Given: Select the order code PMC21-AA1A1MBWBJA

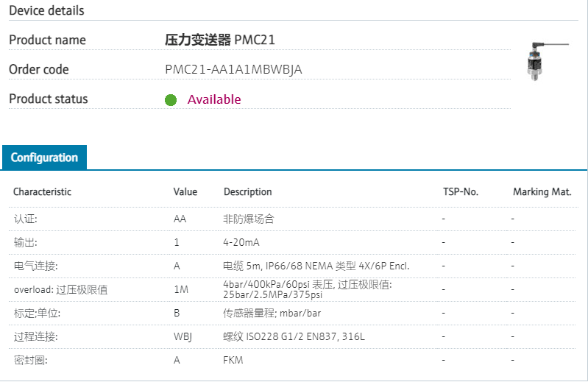Looking at the screenshot, I should click(x=233, y=70).
